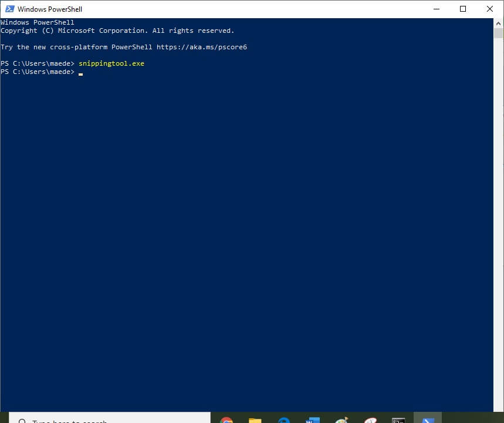Viewport: 504px width, 423px height.
Task: Launch Microsoft Edge from the taskbar
Action: coord(284,420)
